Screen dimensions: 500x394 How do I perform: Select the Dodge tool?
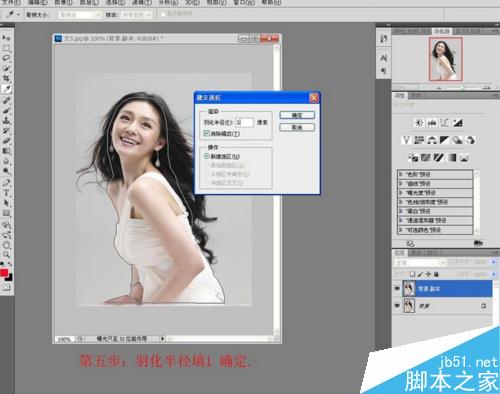(6, 172)
